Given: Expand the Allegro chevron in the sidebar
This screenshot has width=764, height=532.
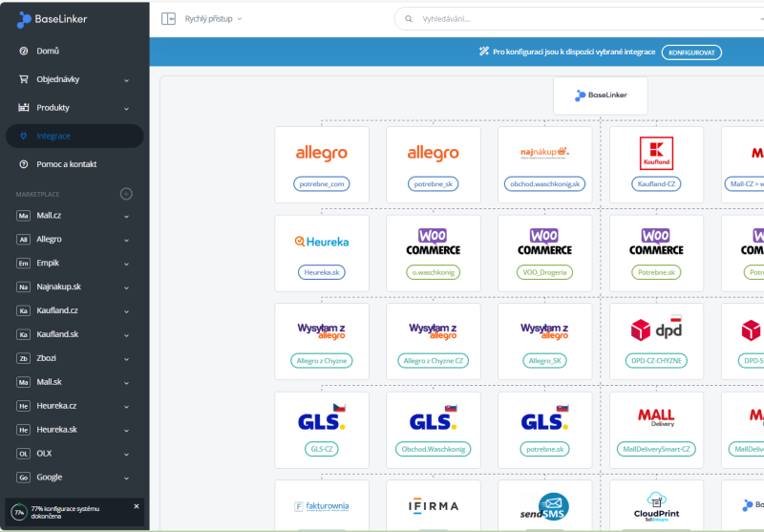Looking at the screenshot, I should pyautogui.click(x=126, y=240).
